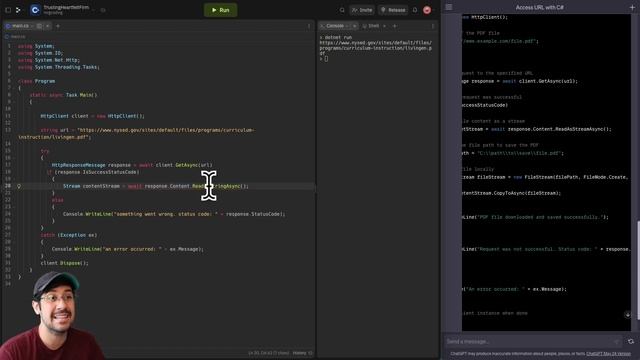
Task: Open the 'ChatGPT May 24 Version' link
Action: (608, 353)
